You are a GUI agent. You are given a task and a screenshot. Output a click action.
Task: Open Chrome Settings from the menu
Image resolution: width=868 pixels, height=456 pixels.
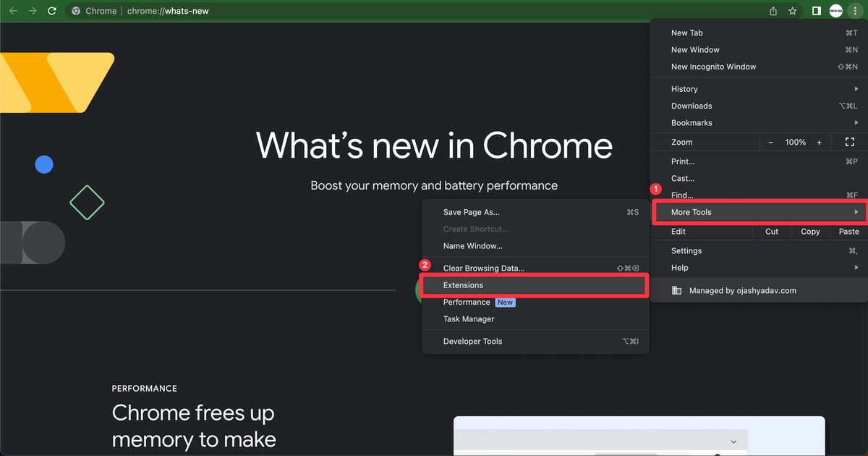[686, 250]
